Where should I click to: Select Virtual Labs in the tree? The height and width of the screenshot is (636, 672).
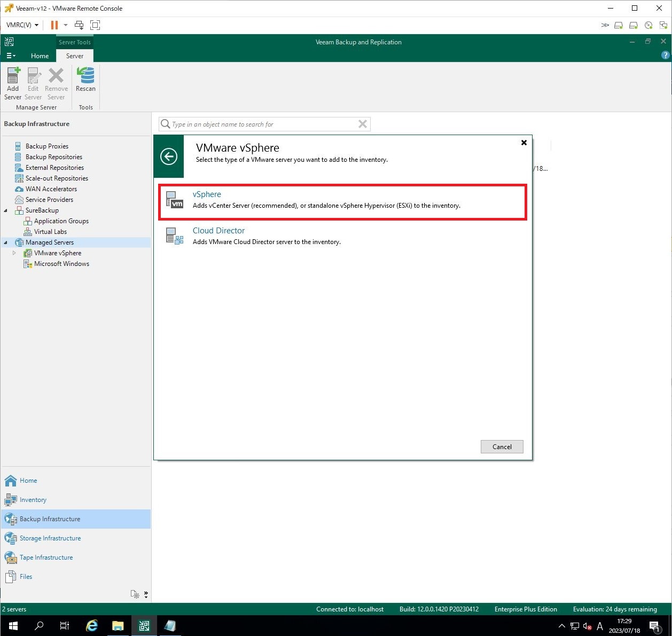pos(50,232)
